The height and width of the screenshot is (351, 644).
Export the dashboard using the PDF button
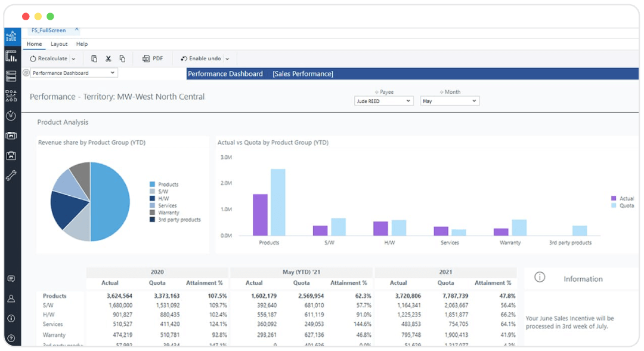[x=153, y=58]
